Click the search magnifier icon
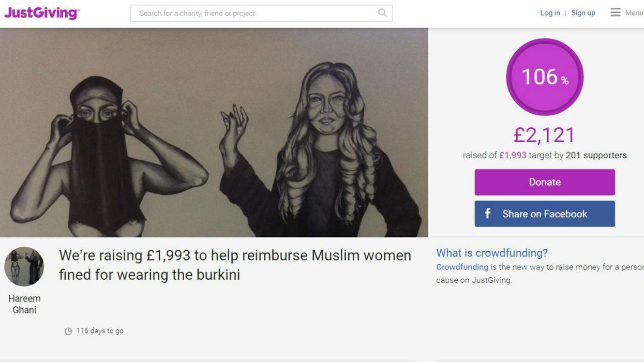The image size is (644, 362). click(382, 13)
